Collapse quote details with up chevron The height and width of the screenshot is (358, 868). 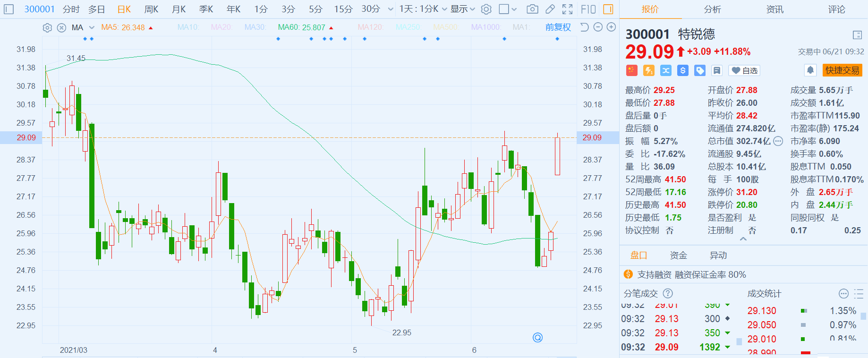pyautogui.click(x=743, y=239)
